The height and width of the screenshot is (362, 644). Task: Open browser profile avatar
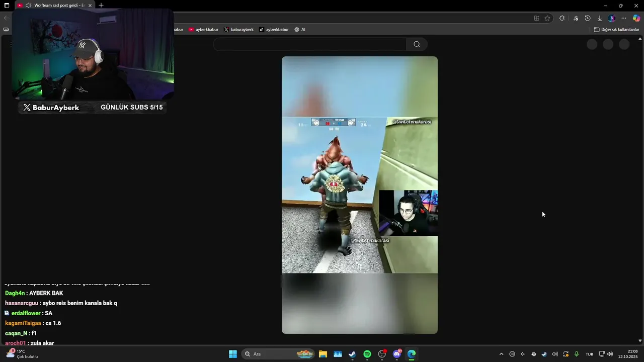click(612, 18)
